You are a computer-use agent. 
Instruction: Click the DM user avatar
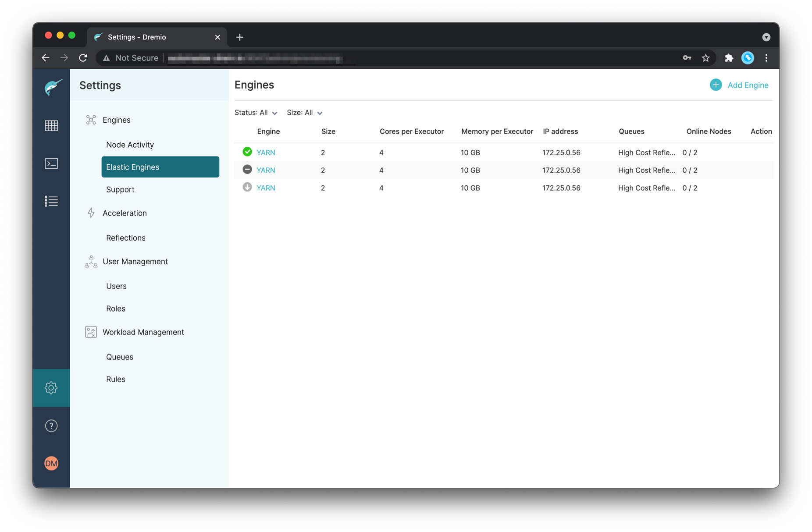(51, 463)
